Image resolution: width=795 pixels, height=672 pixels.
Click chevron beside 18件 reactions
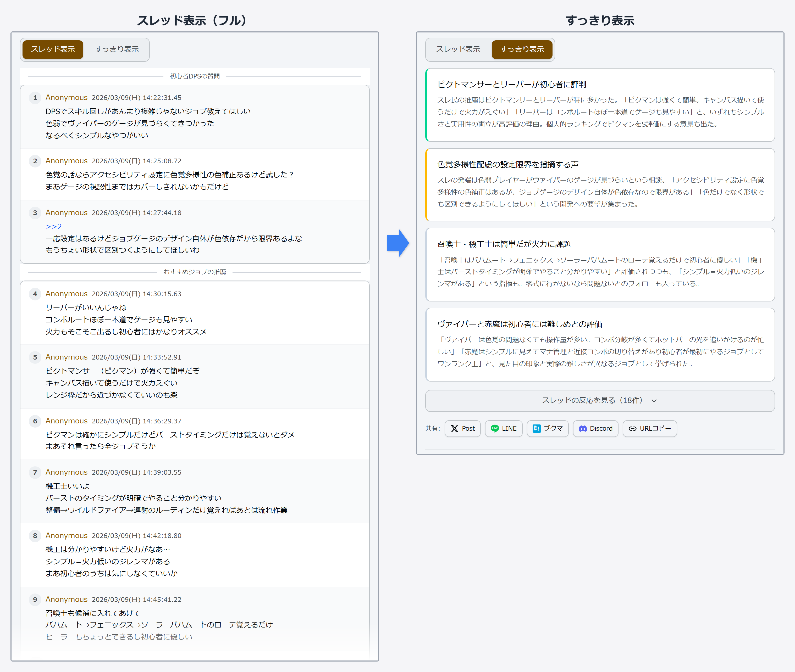pyautogui.click(x=654, y=401)
